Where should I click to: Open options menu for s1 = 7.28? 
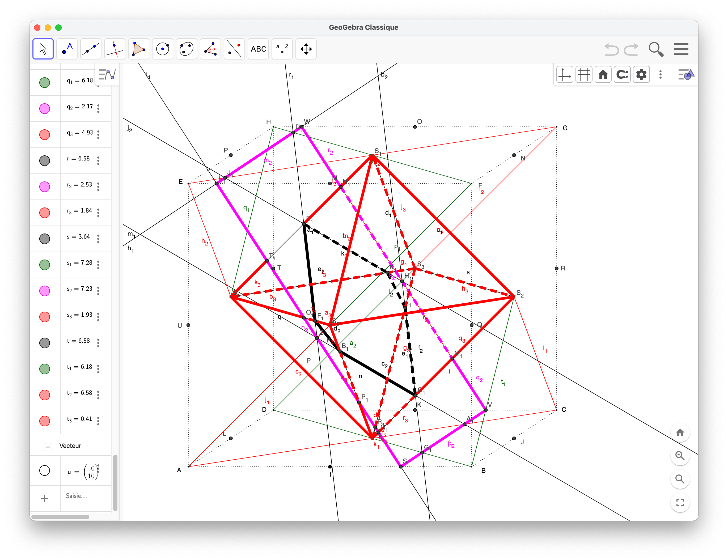click(98, 265)
